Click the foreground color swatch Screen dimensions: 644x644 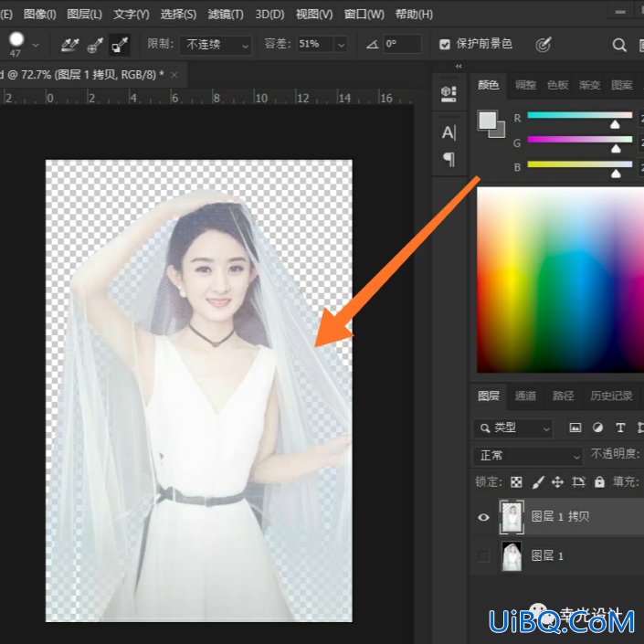click(487, 120)
